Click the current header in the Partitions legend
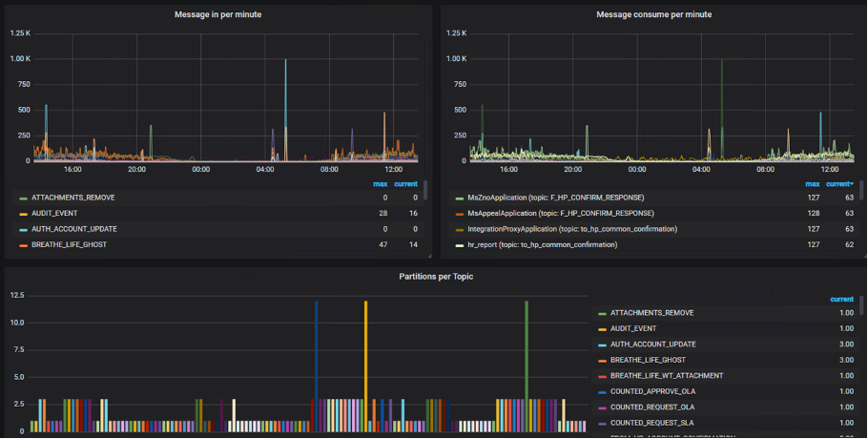This screenshot has width=868, height=439. point(841,299)
